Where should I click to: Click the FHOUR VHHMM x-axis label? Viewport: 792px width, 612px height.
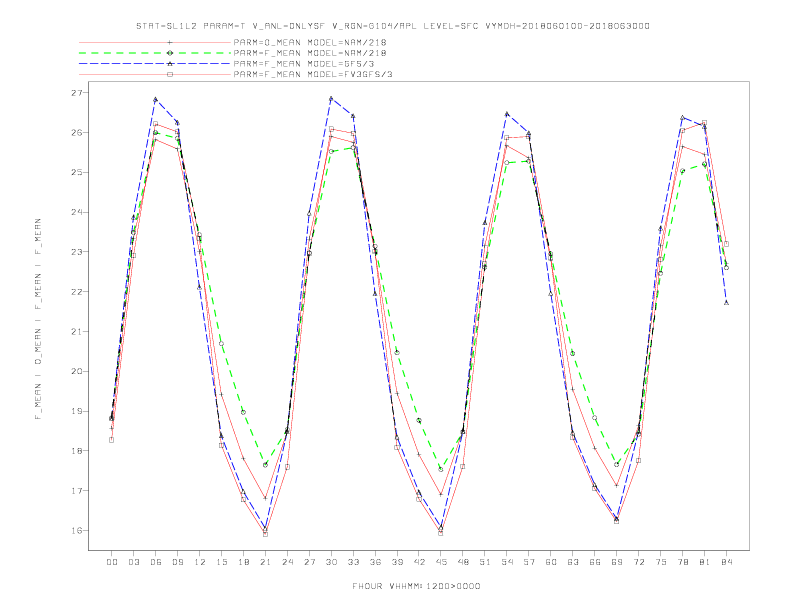click(x=416, y=586)
